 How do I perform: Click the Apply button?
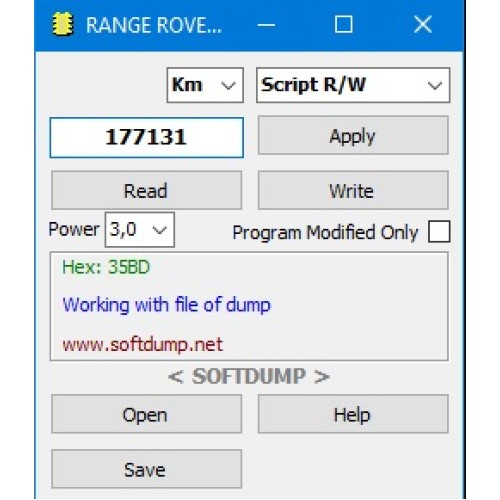(x=353, y=136)
